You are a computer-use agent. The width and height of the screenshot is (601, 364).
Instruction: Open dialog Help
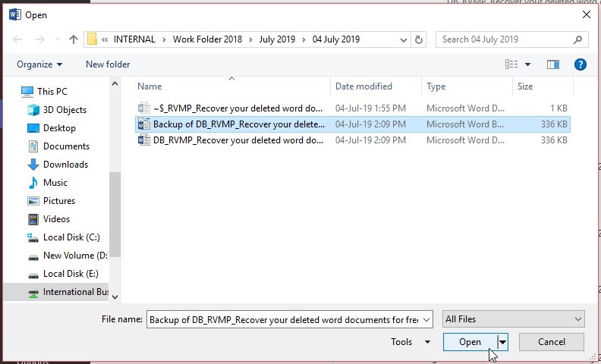581,64
